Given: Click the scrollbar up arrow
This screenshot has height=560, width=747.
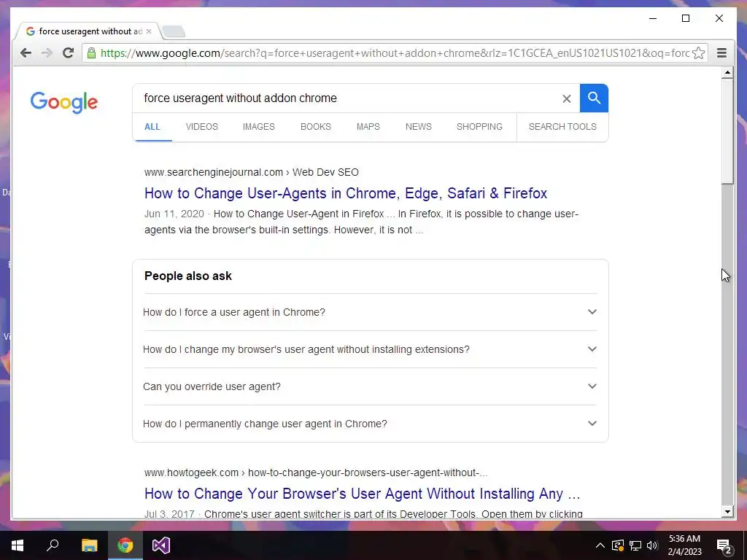Looking at the screenshot, I should coord(727,73).
